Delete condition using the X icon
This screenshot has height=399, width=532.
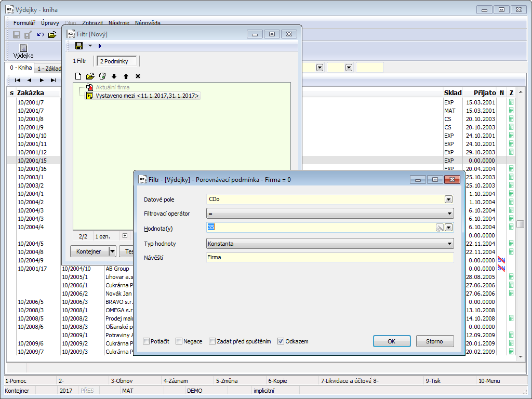(x=138, y=76)
